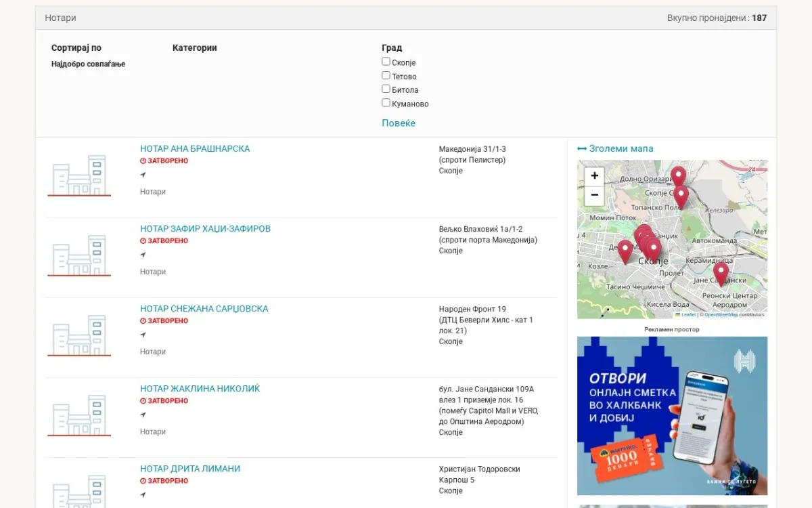Check the Битола city filter checkbox

(x=386, y=89)
